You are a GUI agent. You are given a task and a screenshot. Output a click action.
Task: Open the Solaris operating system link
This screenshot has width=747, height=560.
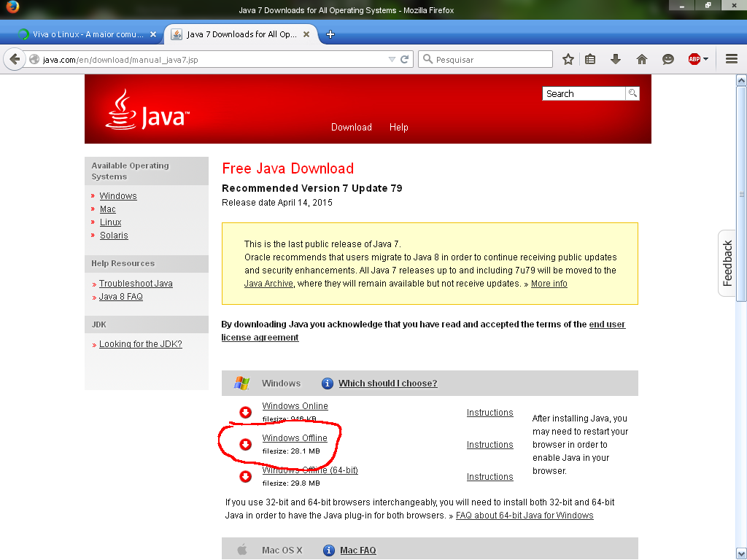pyautogui.click(x=114, y=236)
